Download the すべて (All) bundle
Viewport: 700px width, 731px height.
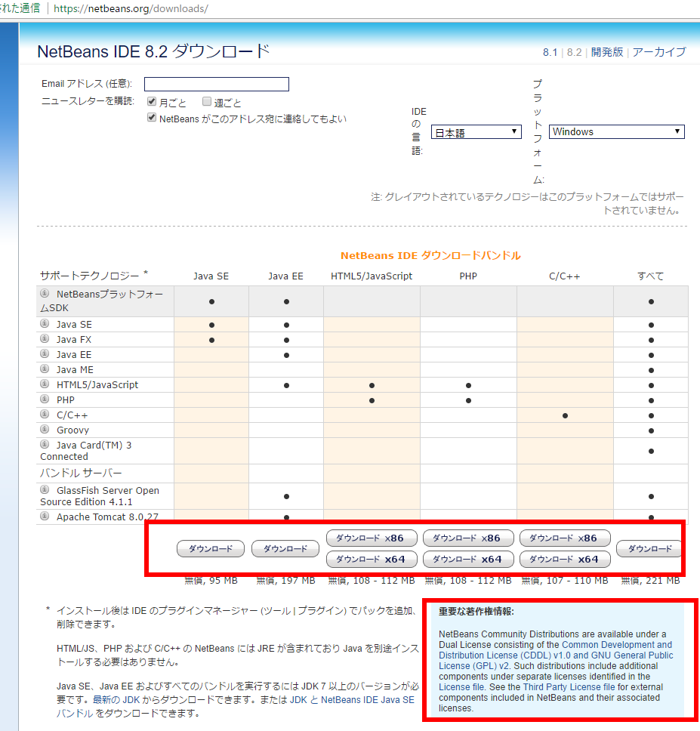(649, 549)
